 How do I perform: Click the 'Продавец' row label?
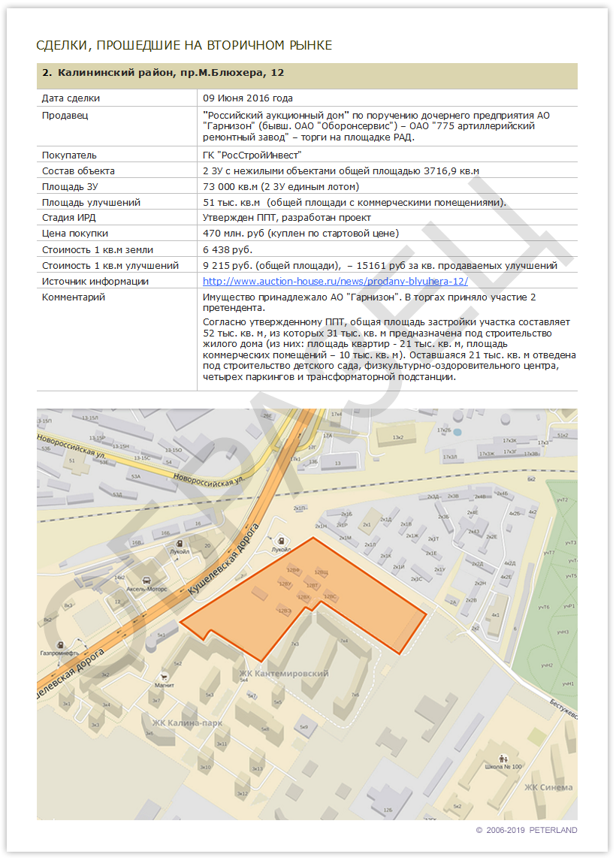coord(65,115)
